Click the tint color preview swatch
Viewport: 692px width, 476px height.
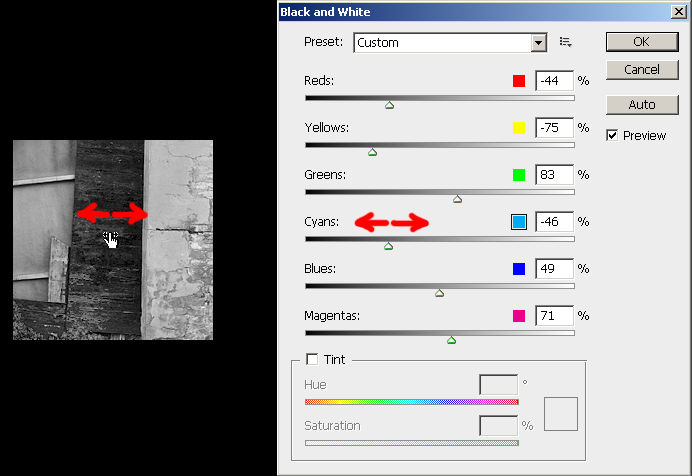[x=561, y=414]
